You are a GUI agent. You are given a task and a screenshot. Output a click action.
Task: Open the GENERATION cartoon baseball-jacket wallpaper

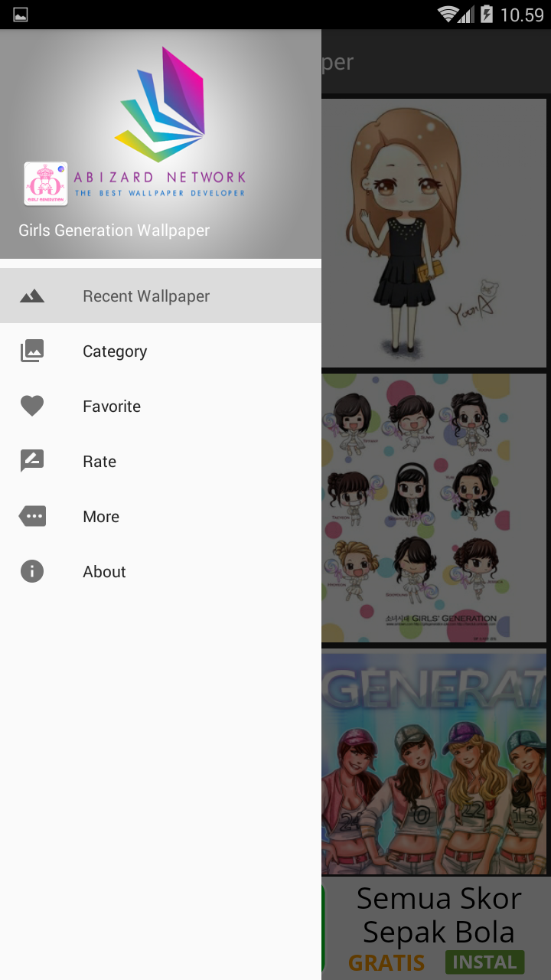(434, 762)
